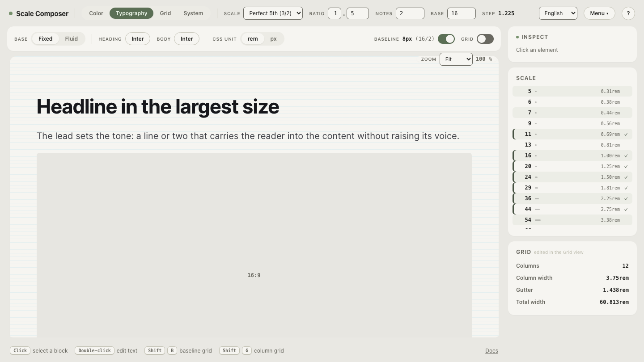Screen dimensions: 644x362
Task: Select scale step 13 row
Action: [x=572, y=145]
